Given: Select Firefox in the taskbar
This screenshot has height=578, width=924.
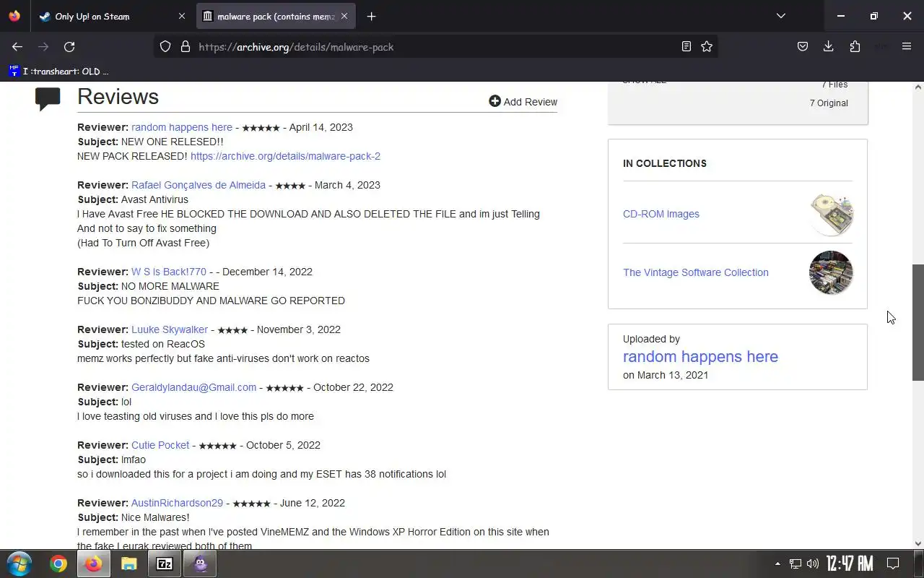Looking at the screenshot, I should (93, 564).
